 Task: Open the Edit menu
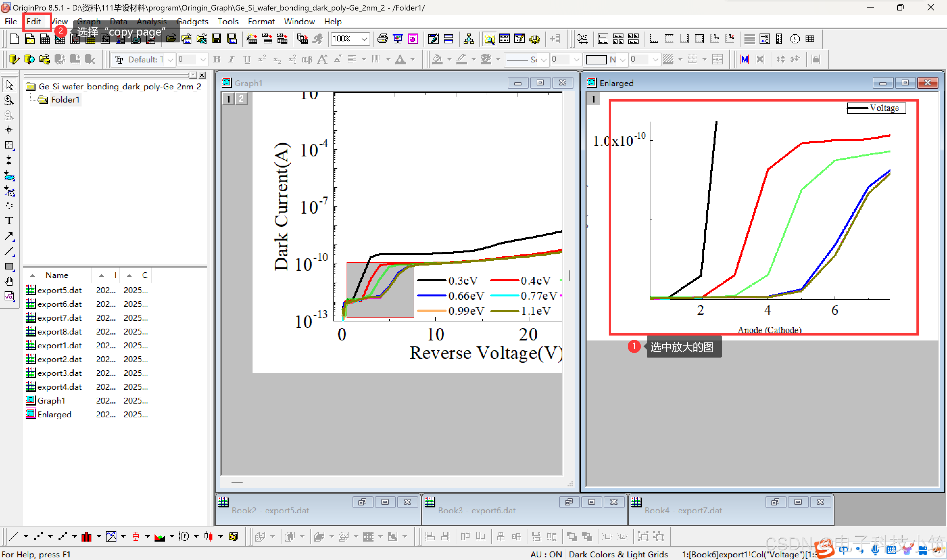point(34,21)
